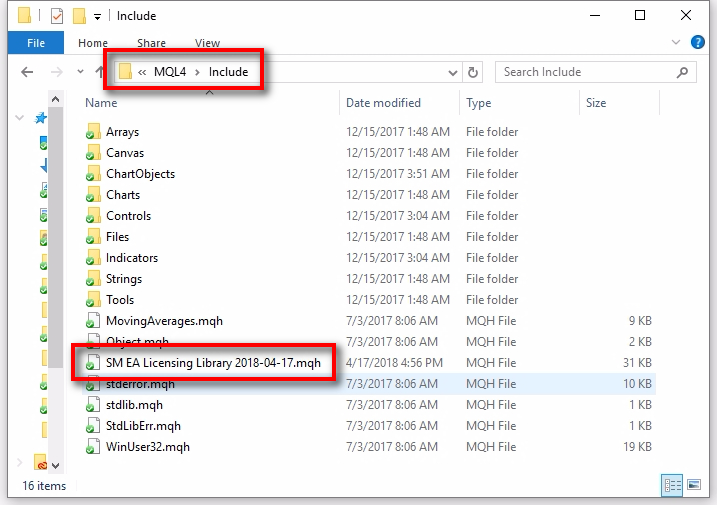Click into the Search Include field
Viewport: 717px width, 505px height.
580,72
